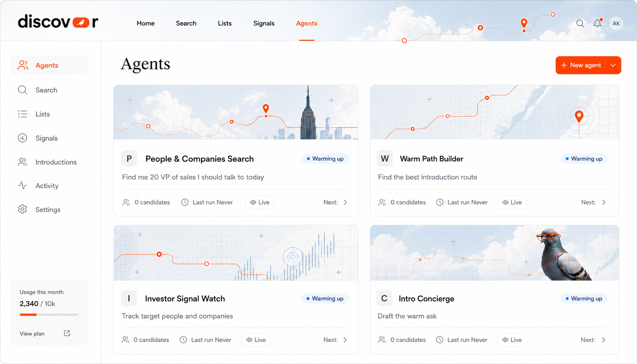This screenshot has height=364, width=637.
Task: Click the Activity sidebar pulse icon
Action: point(23,185)
